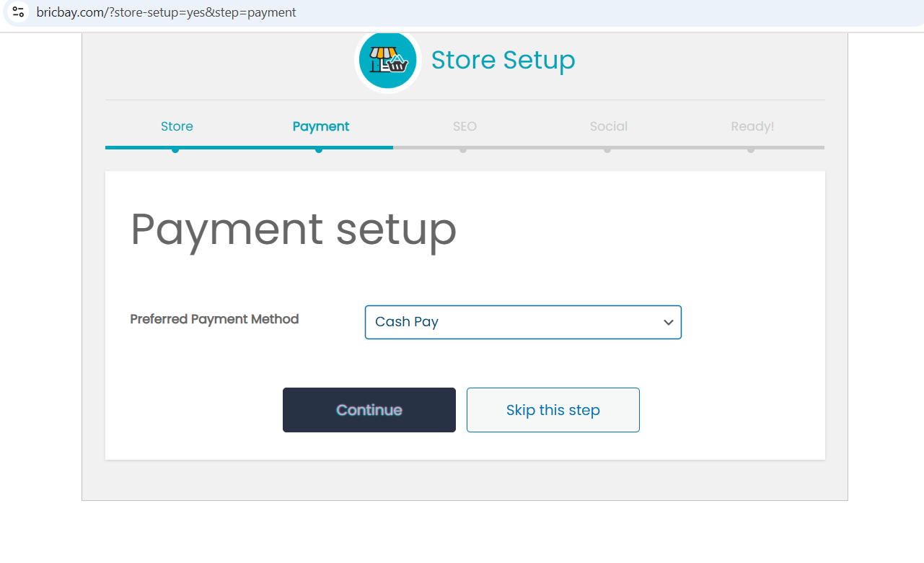This screenshot has height=563, width=924.
Task: Switch to the SEO step tab
Action: tap(465, 126)
